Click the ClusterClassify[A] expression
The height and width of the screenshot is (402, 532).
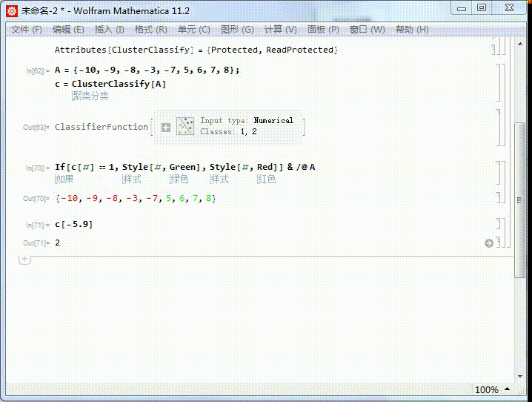click(x=119, y=84)
